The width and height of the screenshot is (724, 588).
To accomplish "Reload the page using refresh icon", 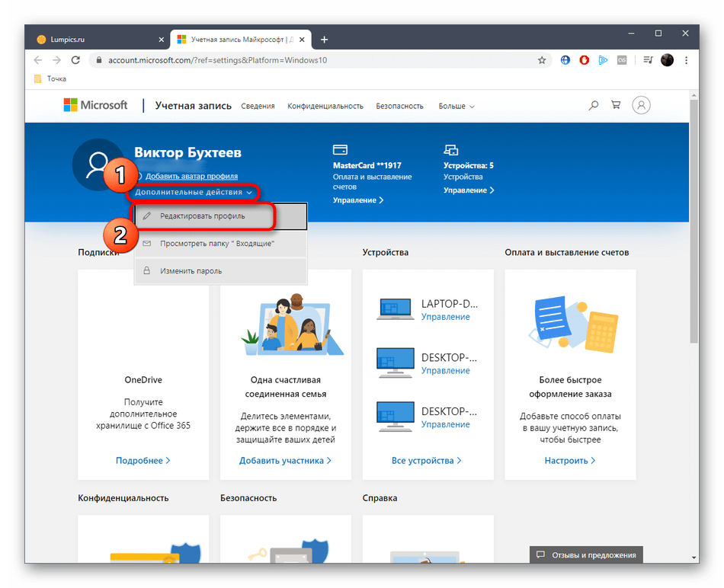I will [76, 60].
